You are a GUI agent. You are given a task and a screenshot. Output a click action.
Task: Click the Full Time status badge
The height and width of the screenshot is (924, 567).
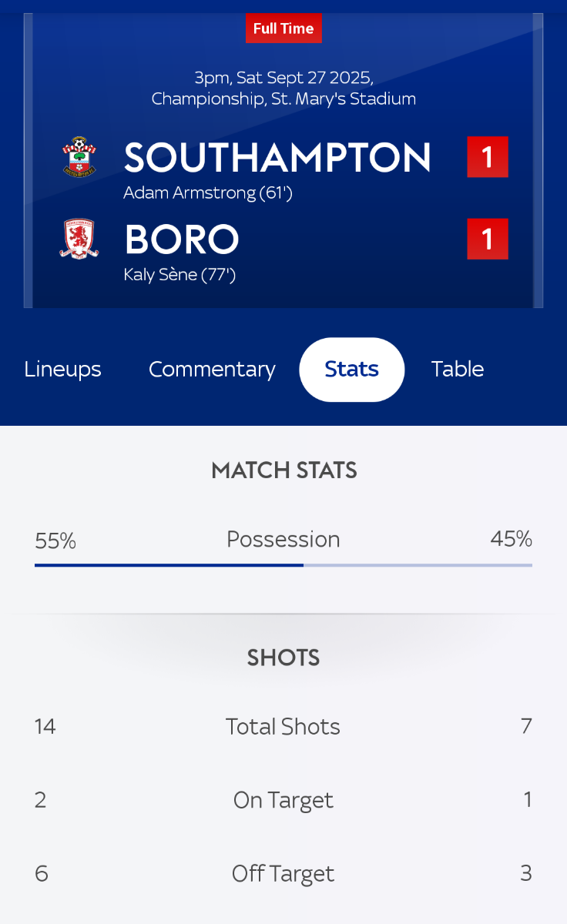(x=283, y=28)
